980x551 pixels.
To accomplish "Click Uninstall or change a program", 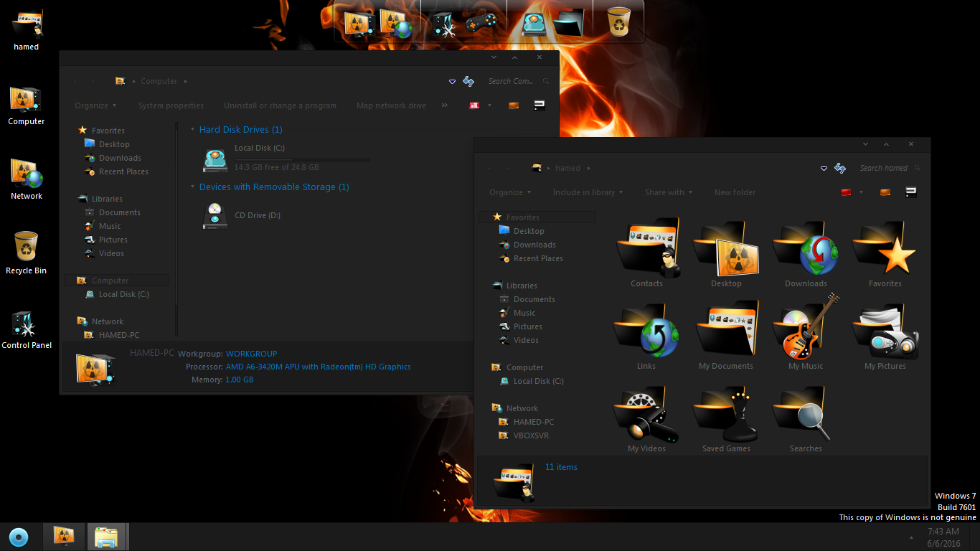I will (280, 105).
